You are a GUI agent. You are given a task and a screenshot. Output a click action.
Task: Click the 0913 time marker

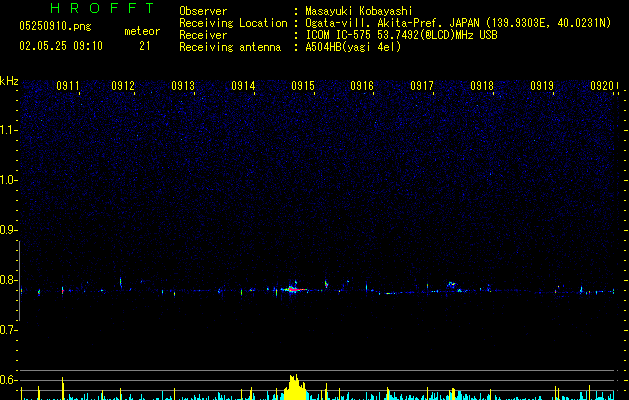(183, 86)
